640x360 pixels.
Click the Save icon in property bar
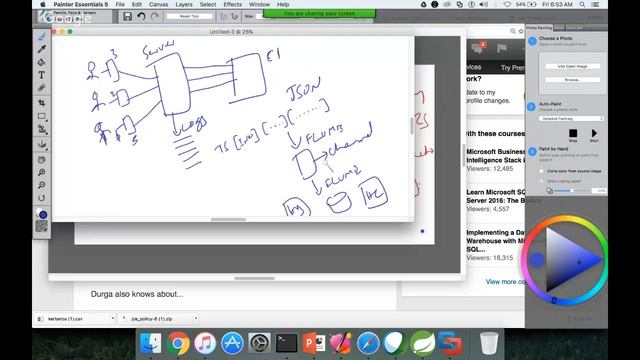pyautogui.click(x=127, y=16)
